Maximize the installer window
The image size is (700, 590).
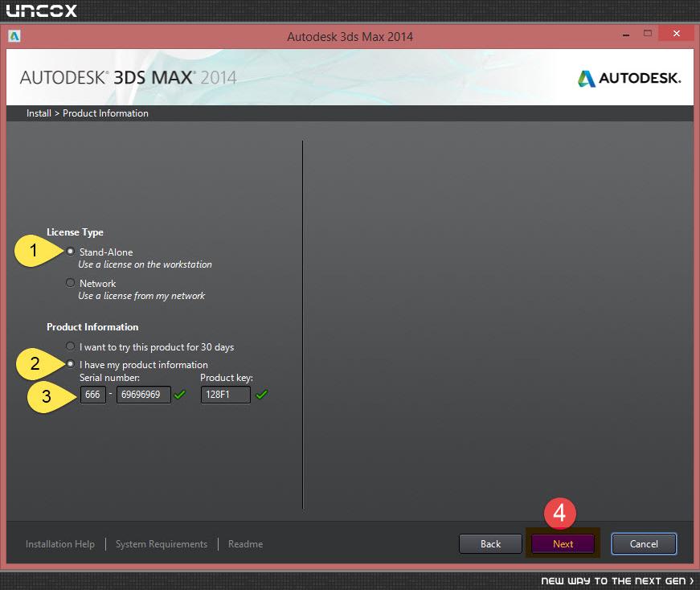tap(648, 34)
